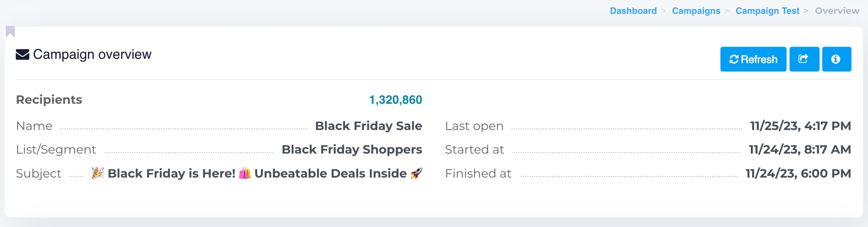Image resolution: width=868 pixels, height=227 pixels.
Task: Click the Finished at timestamp 6:00 PM
Action: pos(798,173)
